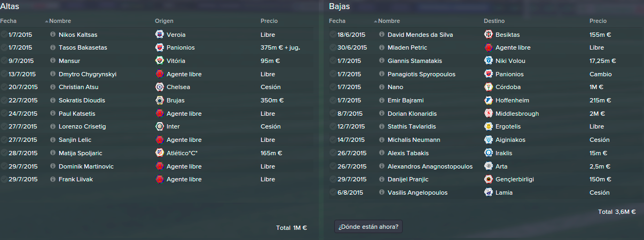Click the ¿Dónde están ahora? button

[368, 226]
